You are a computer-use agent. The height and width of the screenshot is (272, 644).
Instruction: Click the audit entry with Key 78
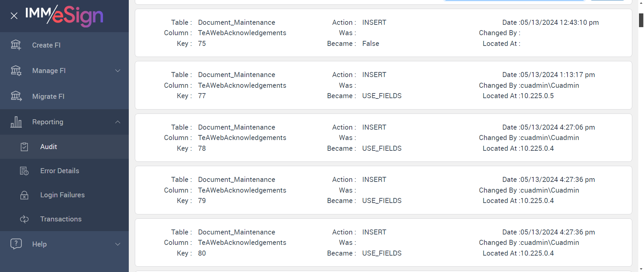383,138
